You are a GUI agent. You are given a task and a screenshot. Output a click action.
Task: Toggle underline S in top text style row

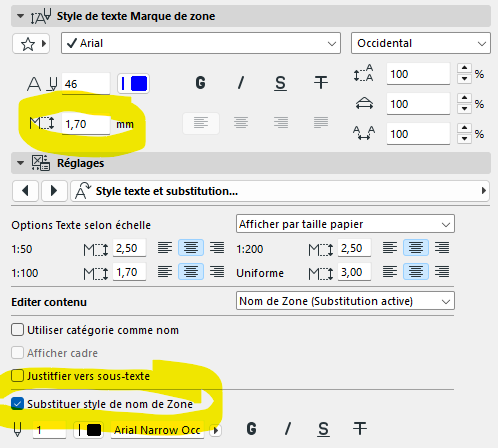tap(280, 83)
